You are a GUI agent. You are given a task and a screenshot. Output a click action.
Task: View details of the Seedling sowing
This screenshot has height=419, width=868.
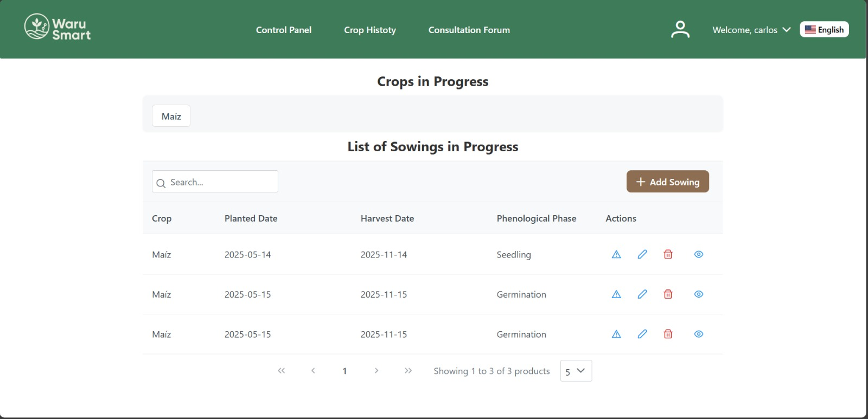coord(699,254)
